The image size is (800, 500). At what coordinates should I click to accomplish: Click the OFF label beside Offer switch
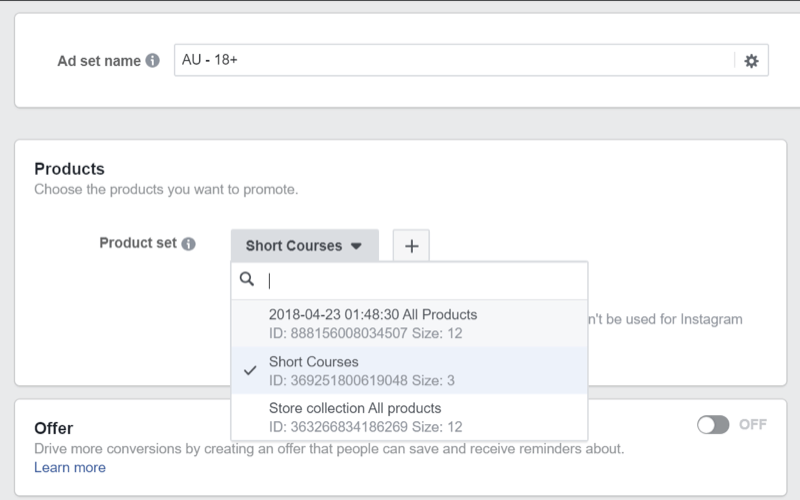tap(753, 425)
